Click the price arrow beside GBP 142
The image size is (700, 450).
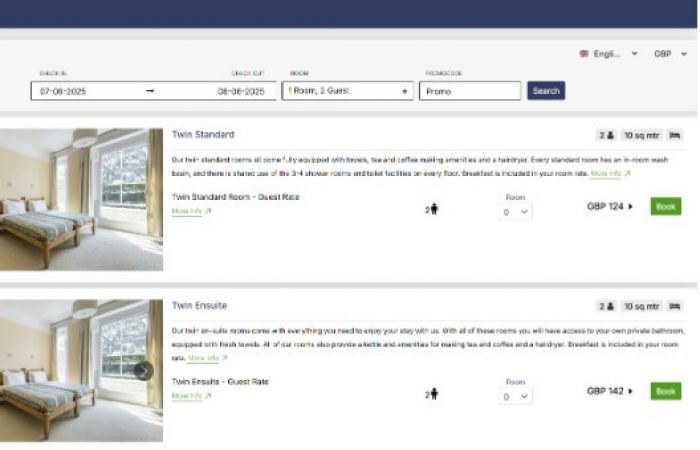pos(631,391)
